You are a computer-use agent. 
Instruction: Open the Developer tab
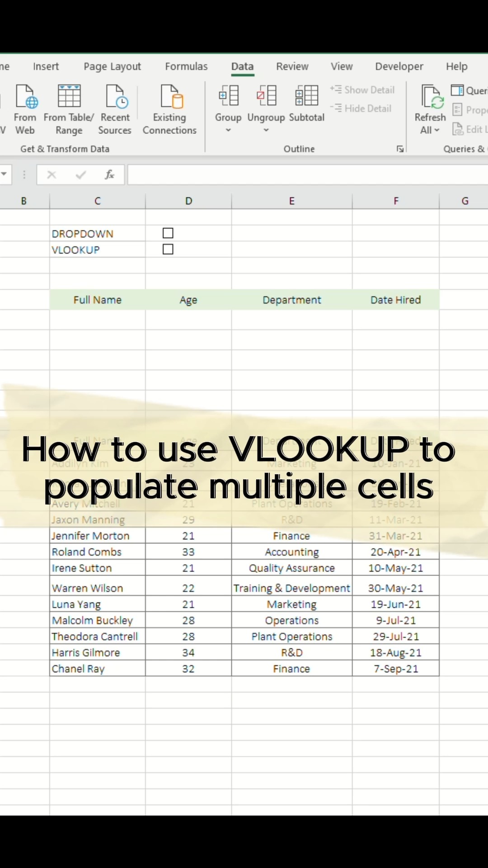coord(399,66)
